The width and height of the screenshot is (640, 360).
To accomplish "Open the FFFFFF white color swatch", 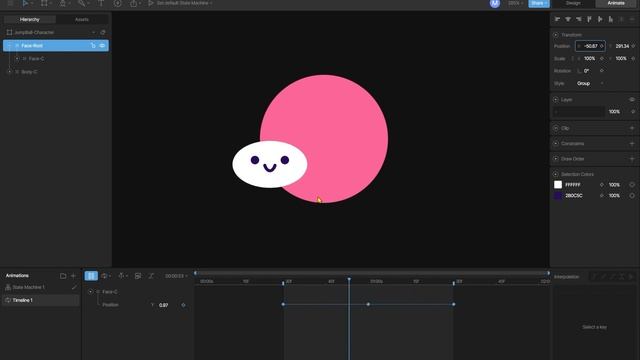I will pyautogui.click(x=558, y=185).
